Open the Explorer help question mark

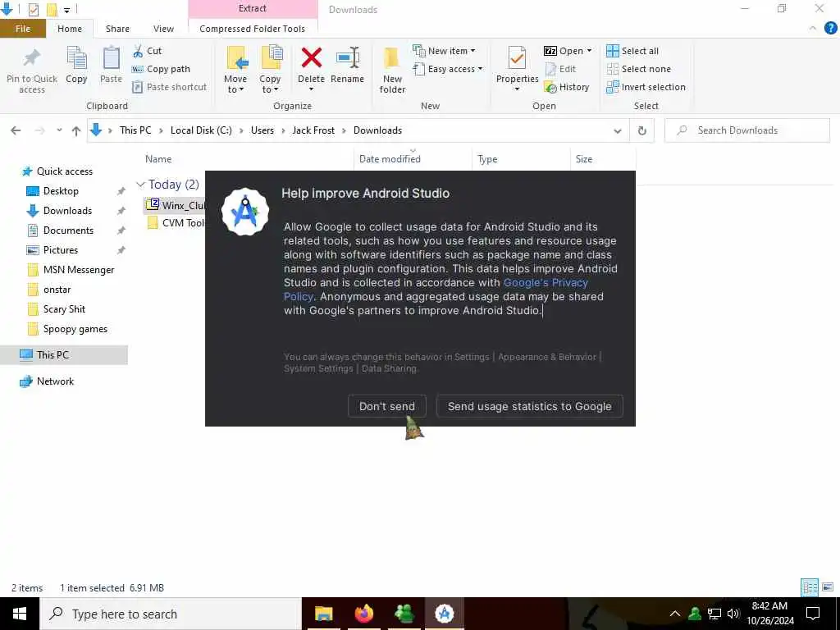(x=830, y=29)
